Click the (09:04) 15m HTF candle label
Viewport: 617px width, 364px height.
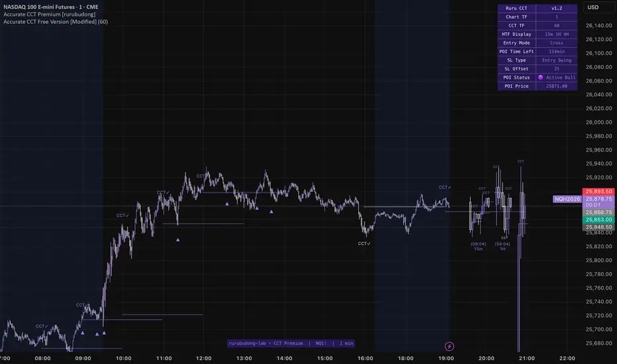pyautogui.click(x=478, y=246)
